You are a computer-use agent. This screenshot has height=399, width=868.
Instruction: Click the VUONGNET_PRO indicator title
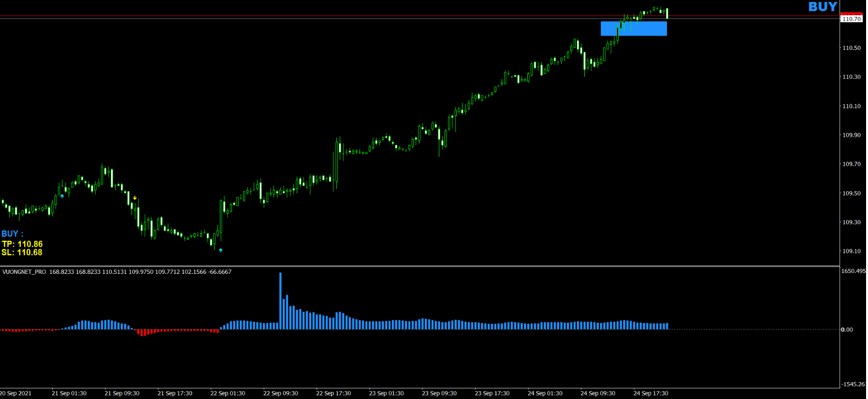[24, 272]
